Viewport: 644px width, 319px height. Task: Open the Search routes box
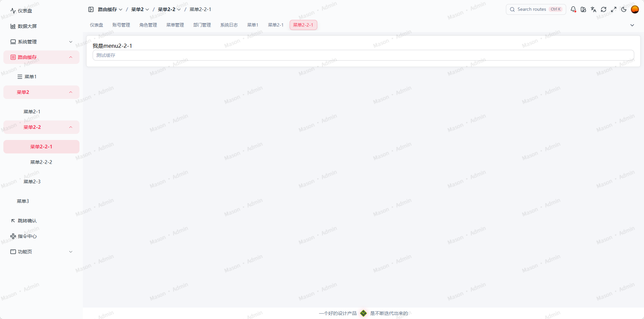[536, 9]
